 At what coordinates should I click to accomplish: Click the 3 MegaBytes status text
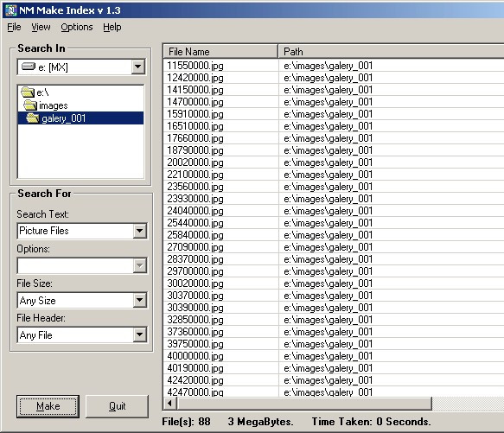point(261,422)
